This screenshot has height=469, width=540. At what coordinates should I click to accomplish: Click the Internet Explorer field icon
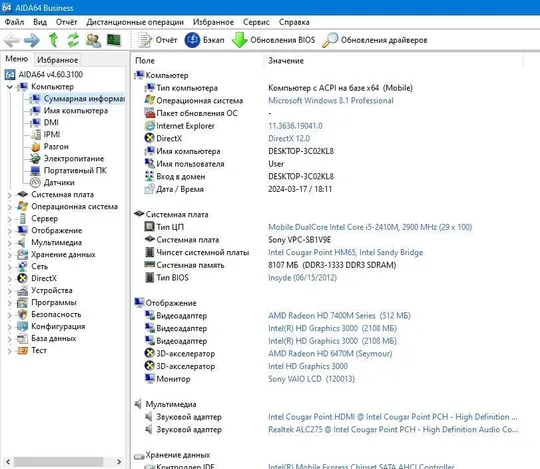point(149,126)
